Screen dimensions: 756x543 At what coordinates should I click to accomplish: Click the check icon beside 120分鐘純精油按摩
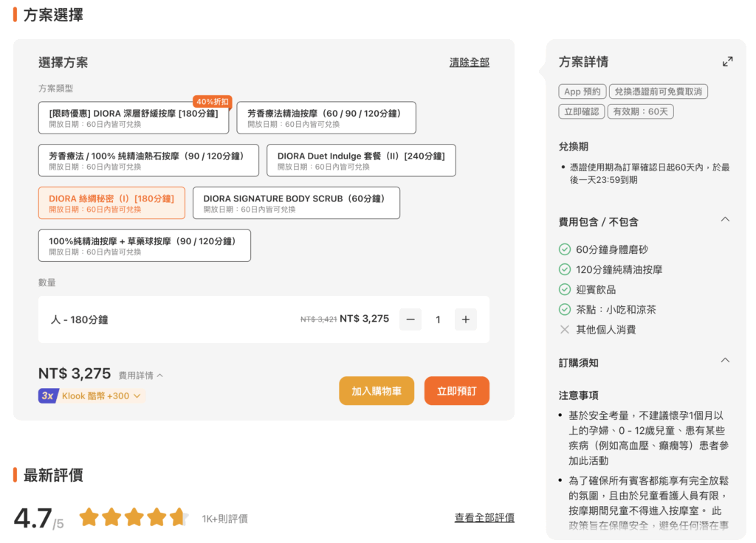565,269
